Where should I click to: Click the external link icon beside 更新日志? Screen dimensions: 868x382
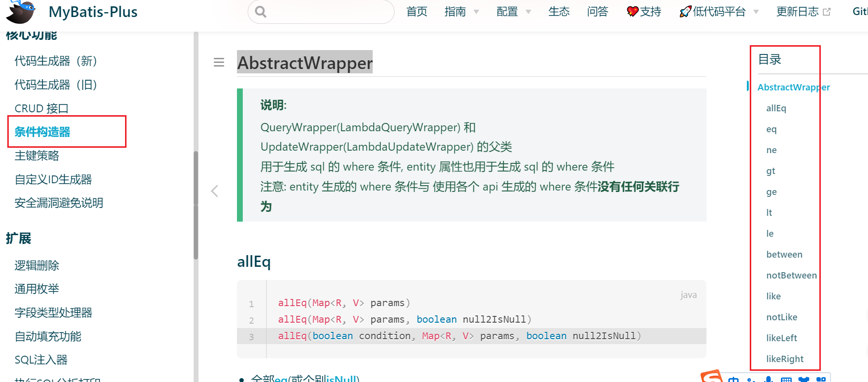point(827,12)
